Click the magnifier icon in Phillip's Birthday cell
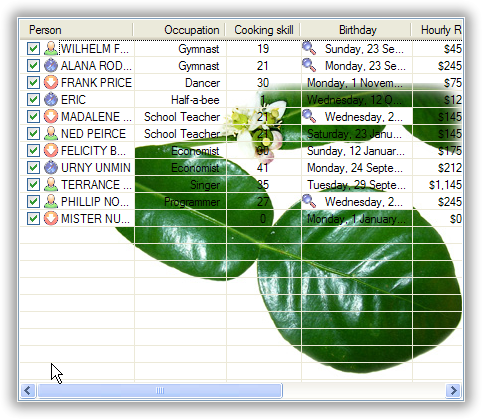Viewport: 482px width, 419px height. click(309, 201)
